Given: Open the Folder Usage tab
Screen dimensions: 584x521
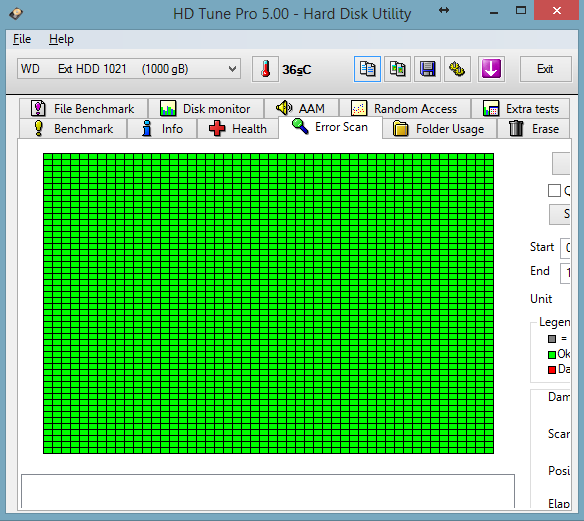Looking at the screenshot, I should coord(439,129).
